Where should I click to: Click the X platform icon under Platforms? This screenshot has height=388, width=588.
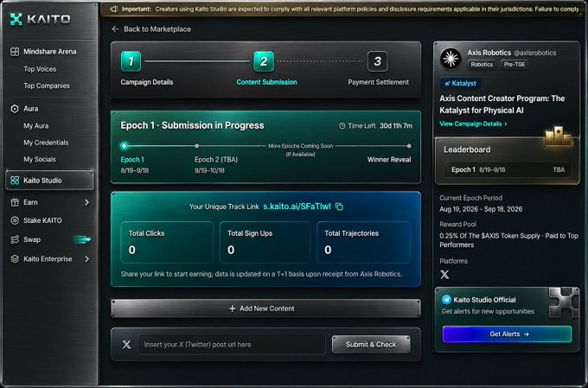pos(444,275)
